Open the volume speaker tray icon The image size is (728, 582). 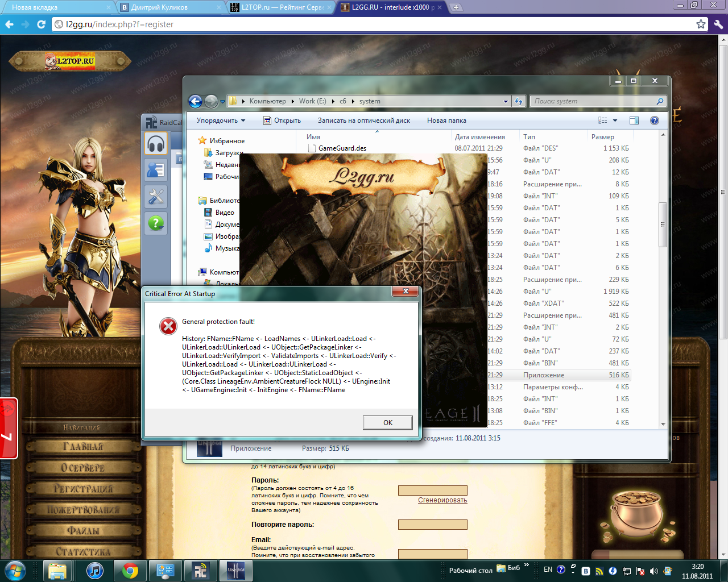[654, 571]
